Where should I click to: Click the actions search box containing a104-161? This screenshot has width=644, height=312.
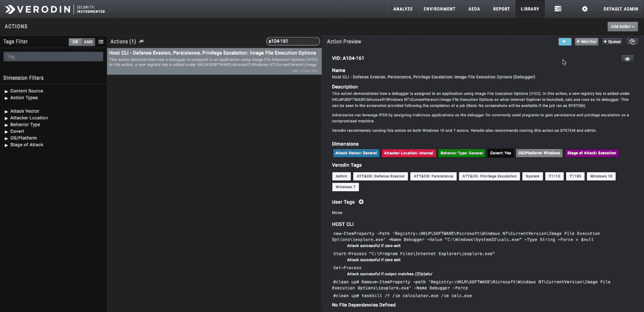tap(293, 41)
